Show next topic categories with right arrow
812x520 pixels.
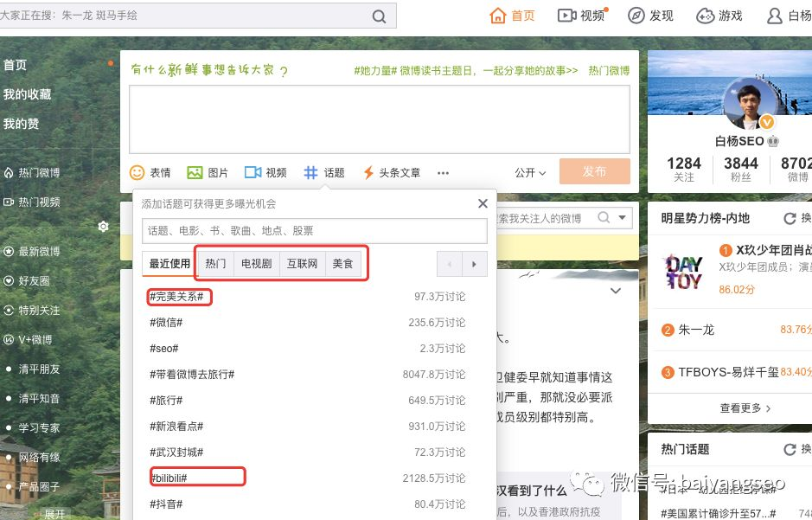(474, 263)
